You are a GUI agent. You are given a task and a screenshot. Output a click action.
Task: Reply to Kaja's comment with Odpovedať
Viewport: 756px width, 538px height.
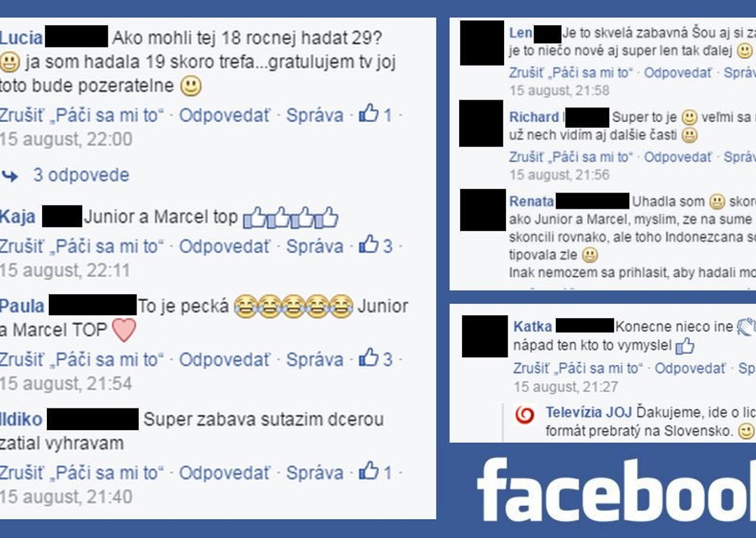point(225,247)
